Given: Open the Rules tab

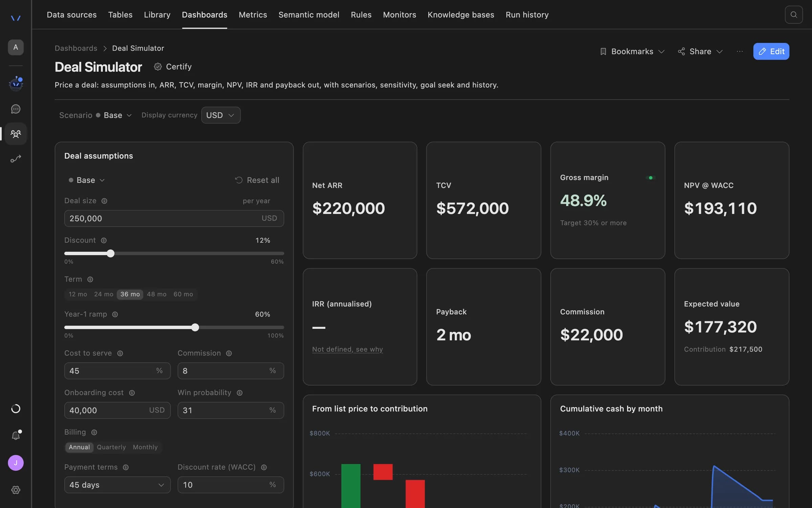Looking at the screenshot, I should click(x=361, y=15).
